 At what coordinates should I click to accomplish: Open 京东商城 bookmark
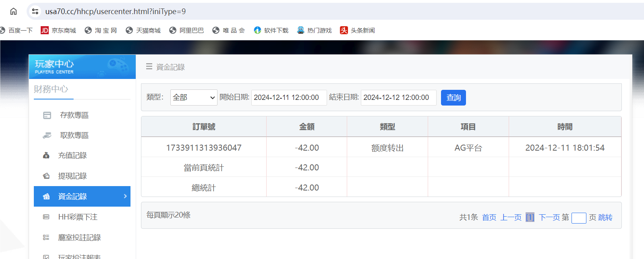58,30
